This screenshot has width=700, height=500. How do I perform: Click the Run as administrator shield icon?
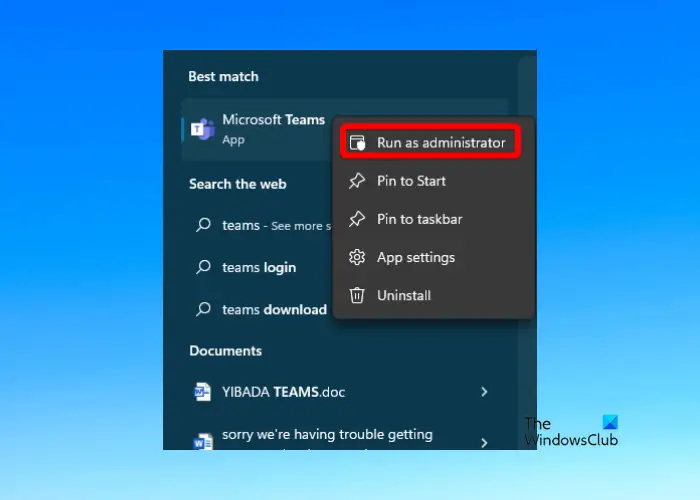(x=357, y=143)
